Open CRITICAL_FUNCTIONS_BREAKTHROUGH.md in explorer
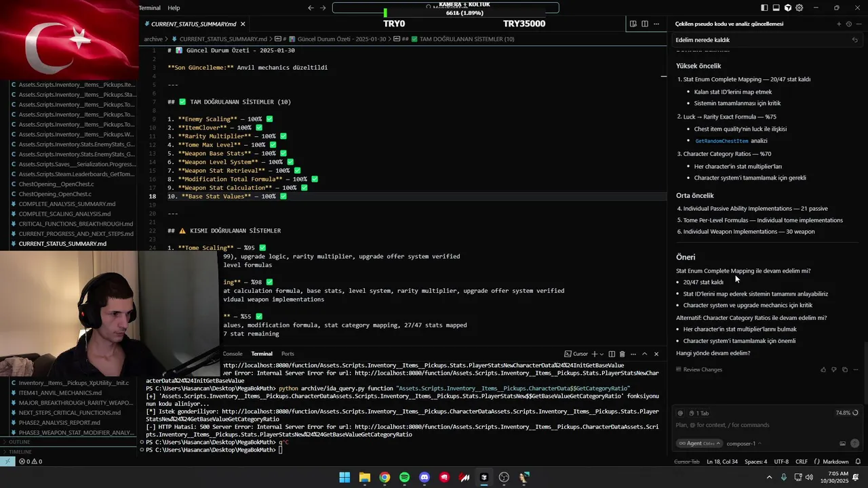868x488 pixels. 76,224
